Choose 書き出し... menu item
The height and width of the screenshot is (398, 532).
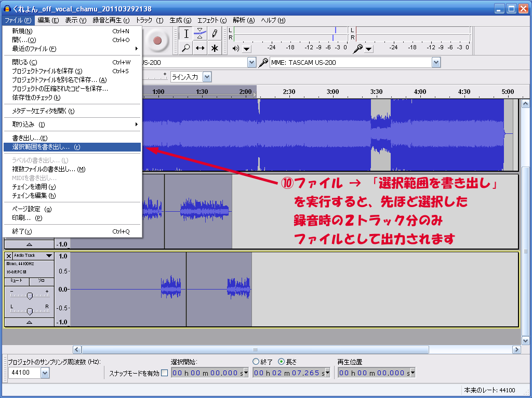(x=72, y=139)
